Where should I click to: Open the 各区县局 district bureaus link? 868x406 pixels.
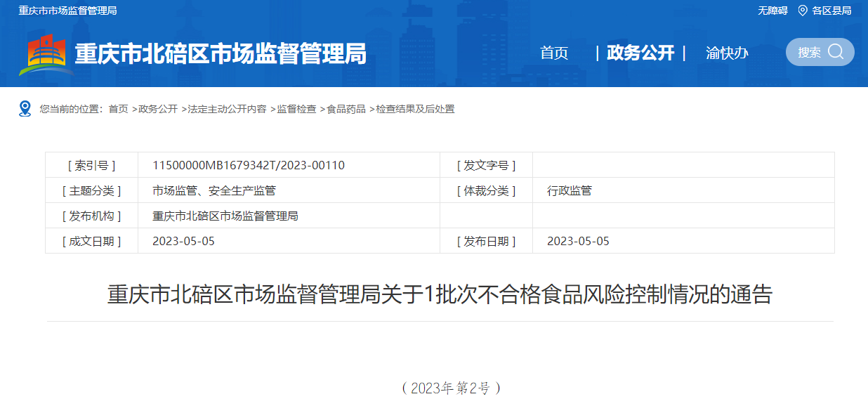tap(831, 11)
